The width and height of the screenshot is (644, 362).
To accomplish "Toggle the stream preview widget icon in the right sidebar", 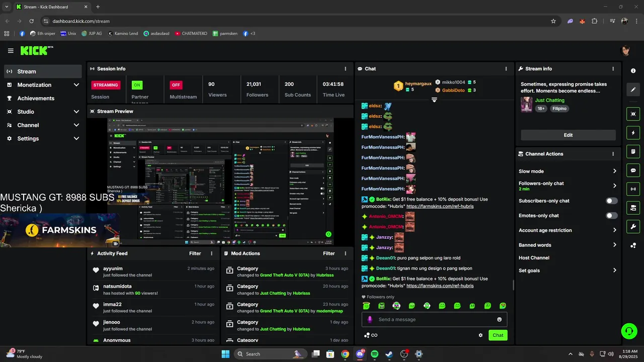I will 633,114.
